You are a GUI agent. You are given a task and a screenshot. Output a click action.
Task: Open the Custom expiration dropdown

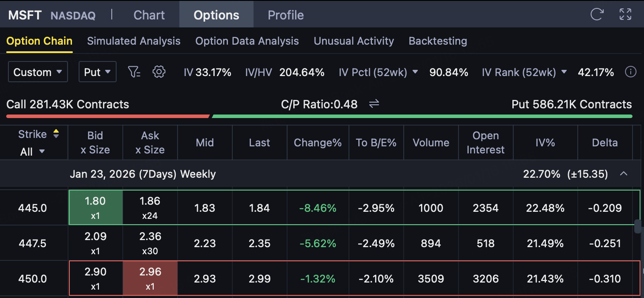pos(38,72)
